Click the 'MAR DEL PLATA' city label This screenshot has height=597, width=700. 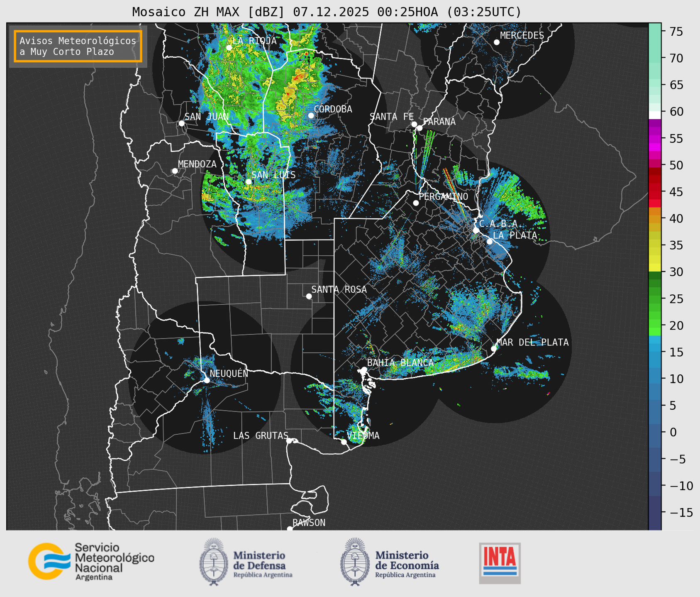point(532,343)
